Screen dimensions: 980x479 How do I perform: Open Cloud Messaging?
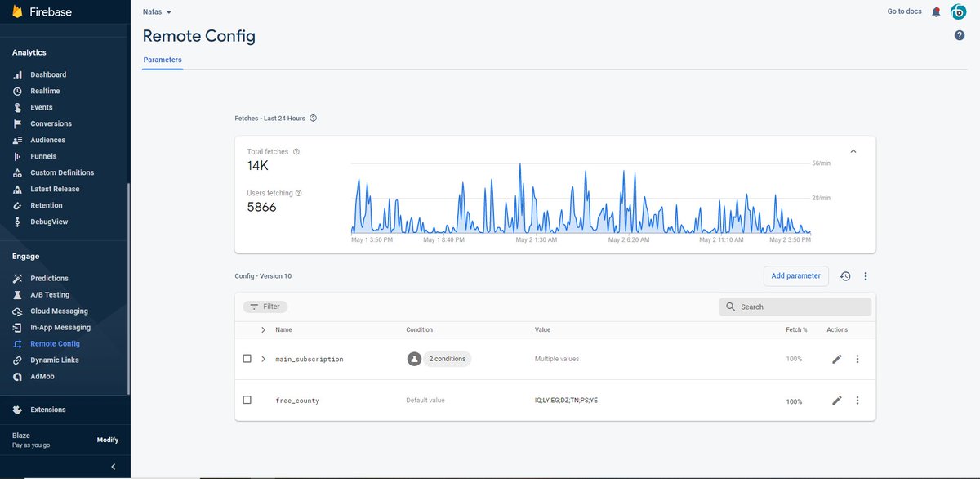(x=59, y=311)
